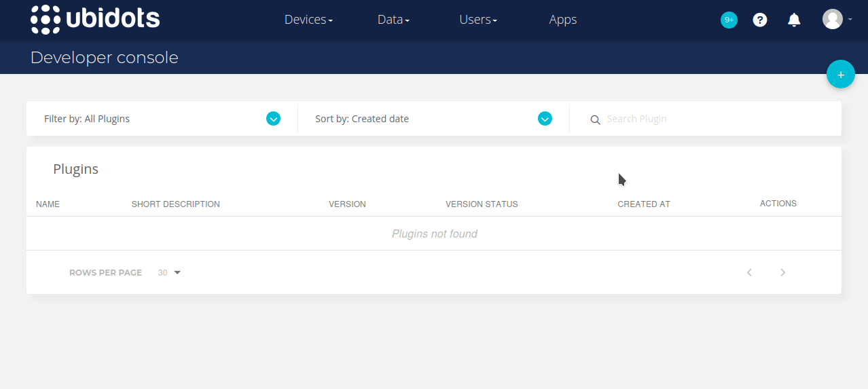Go to previous page arrow
Image resolution: width=868 pixels, height=389 pixels.
(x=749, y=272)
